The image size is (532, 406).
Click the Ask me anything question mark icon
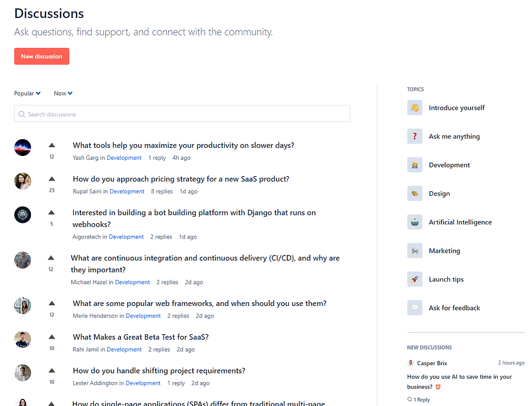tap(415, 136)
